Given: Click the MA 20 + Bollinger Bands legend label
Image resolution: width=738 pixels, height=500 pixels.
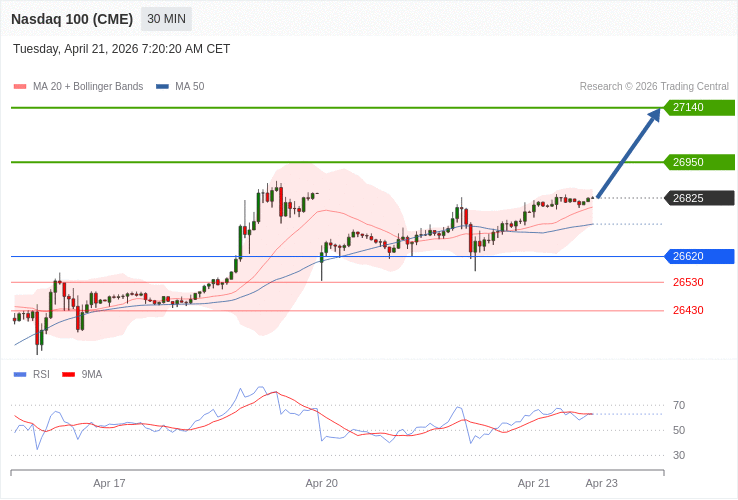Looking at the screenshot, I should 88,87.
